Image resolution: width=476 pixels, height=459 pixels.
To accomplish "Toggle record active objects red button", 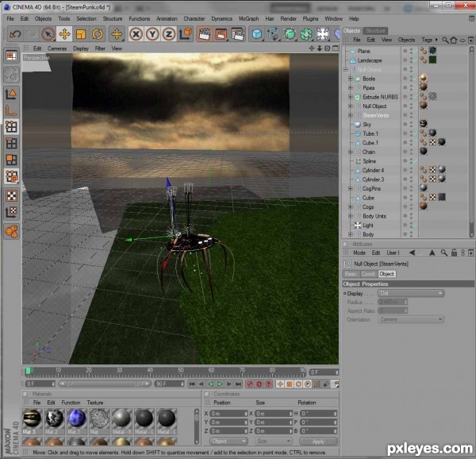I will 250,384.
